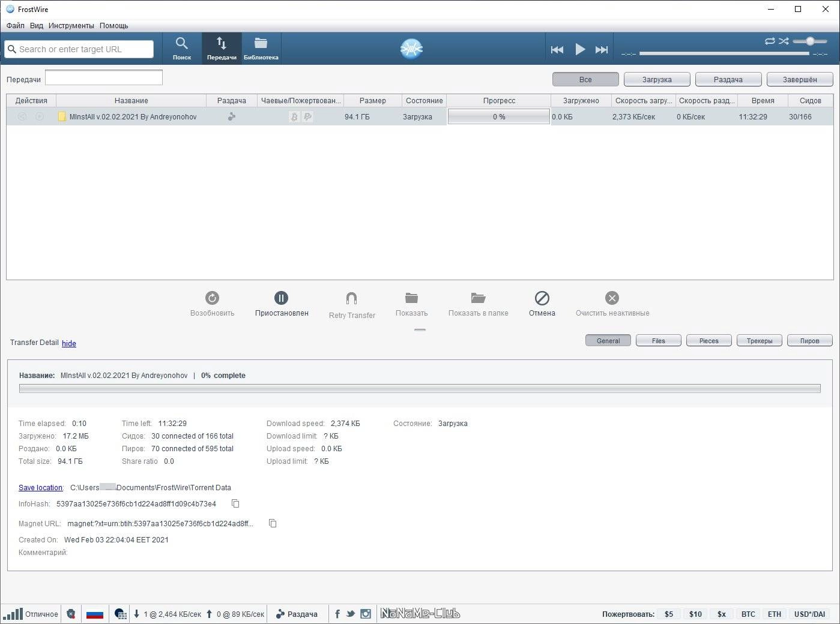Image resolution: width=840 pixels, height=624 pixels.
Task: Donate $5 via status bar button
Action: tap(669, 614)
